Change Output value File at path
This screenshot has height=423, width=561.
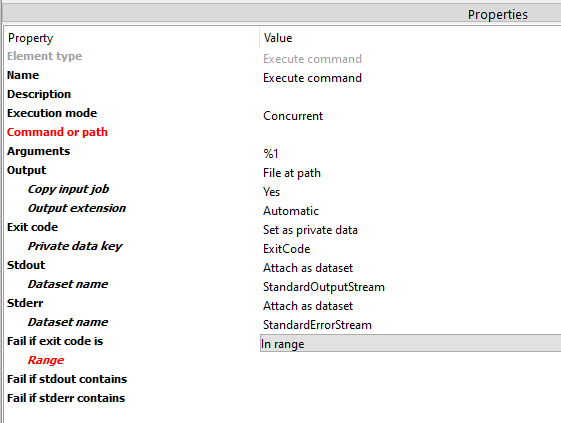coord(292,173)
